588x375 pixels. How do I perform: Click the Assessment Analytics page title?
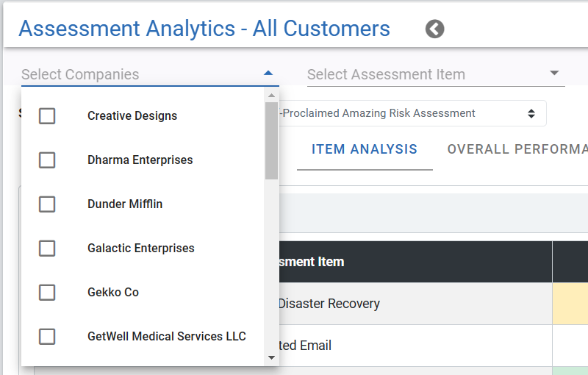click(x=204, y=29)
